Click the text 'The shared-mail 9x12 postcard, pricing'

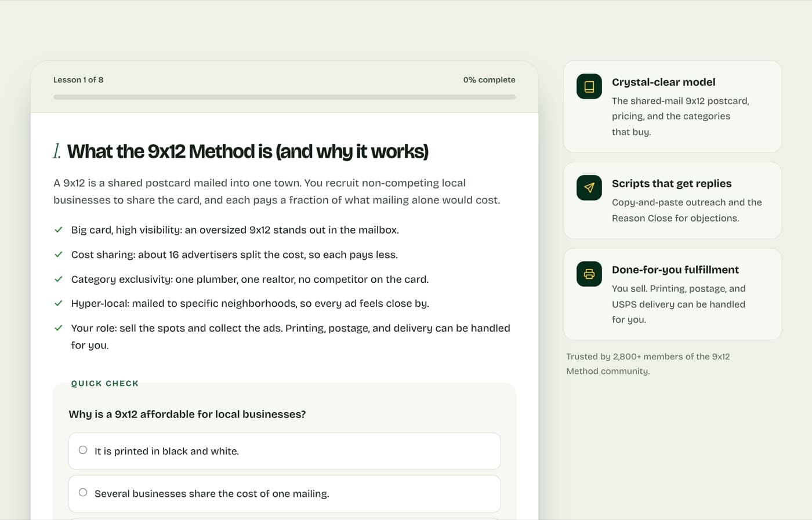tap(680, 116)
